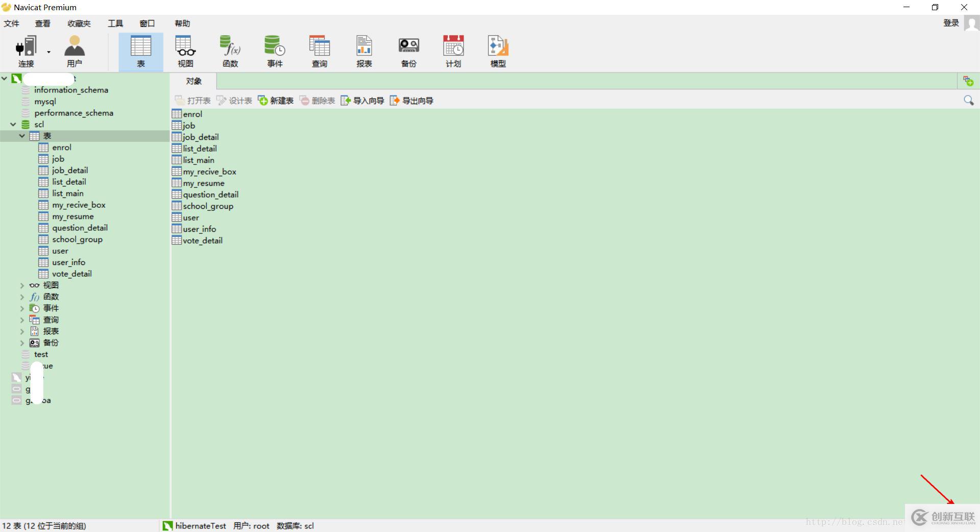
Task: Select the 报表 (Report) toolbar icon
Action: pyautogui.click(x=364, y=52)
